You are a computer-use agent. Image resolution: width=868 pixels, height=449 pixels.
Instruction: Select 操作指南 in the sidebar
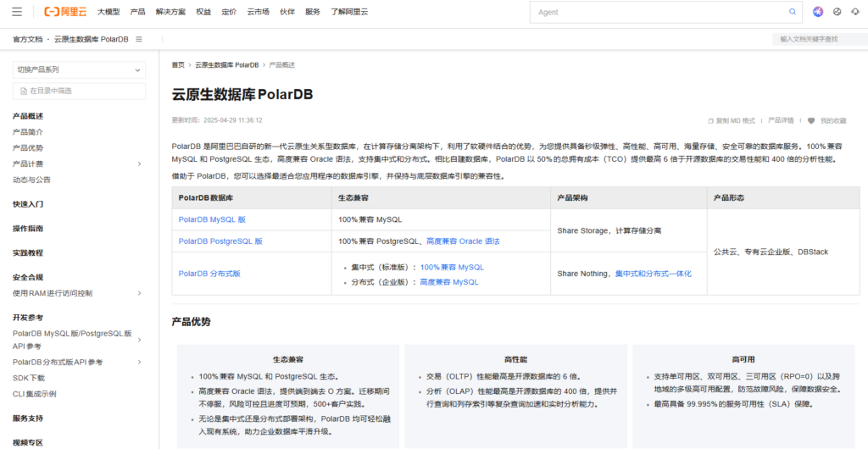[x=28, y=229]
